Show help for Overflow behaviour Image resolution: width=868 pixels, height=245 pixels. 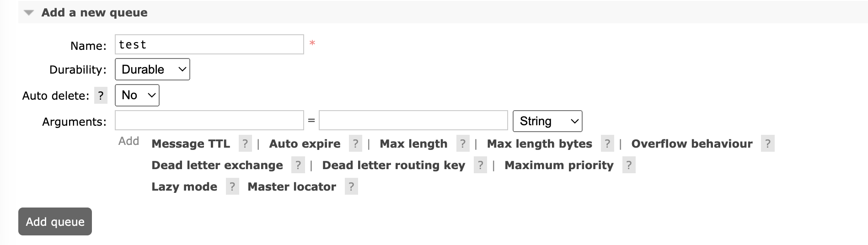click(x=768, y=144)
